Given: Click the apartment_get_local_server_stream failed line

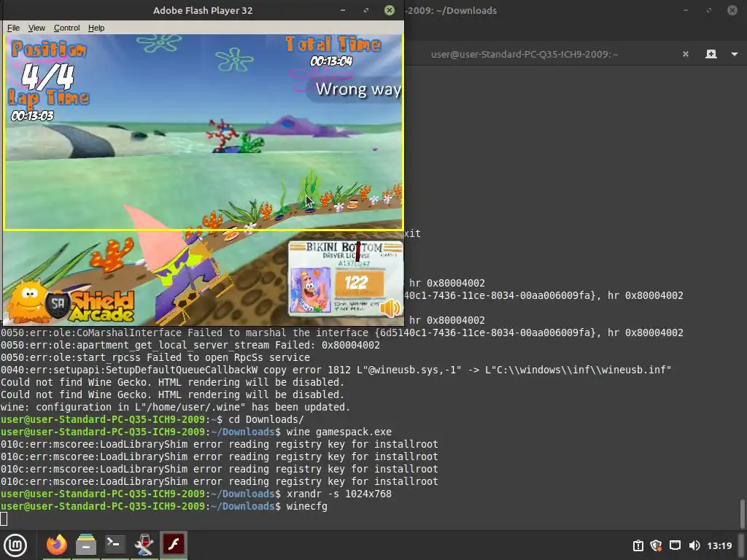Looking at the screenshot, I should (x=190, y=345).
